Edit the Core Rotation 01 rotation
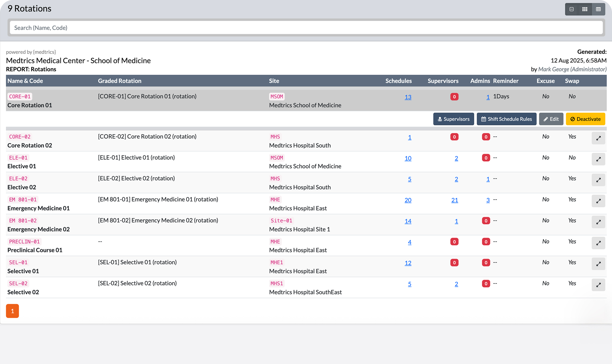612x364 pixels. (x=551, y=119)
